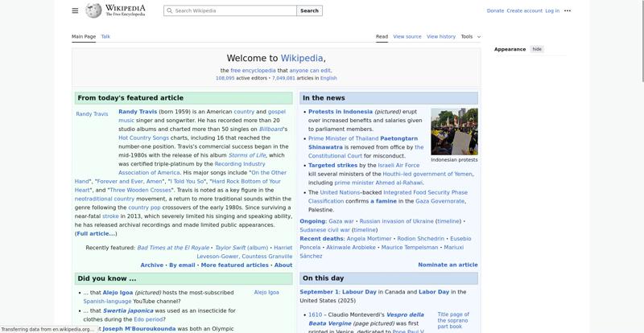The image size is (644, 333).
Task: Switch to the Talk tab
Action: 105,36
